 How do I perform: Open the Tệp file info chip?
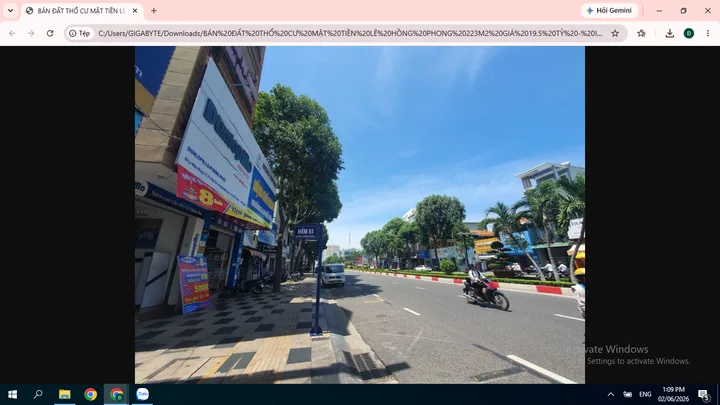pyautogui.click(x=79, y=33)
